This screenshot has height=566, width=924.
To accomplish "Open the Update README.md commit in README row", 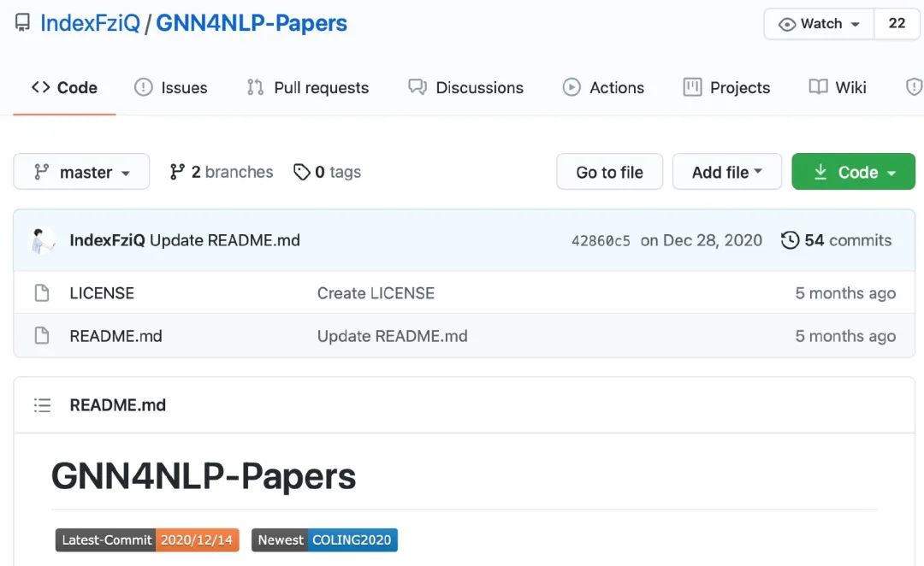I will [393, 336].
